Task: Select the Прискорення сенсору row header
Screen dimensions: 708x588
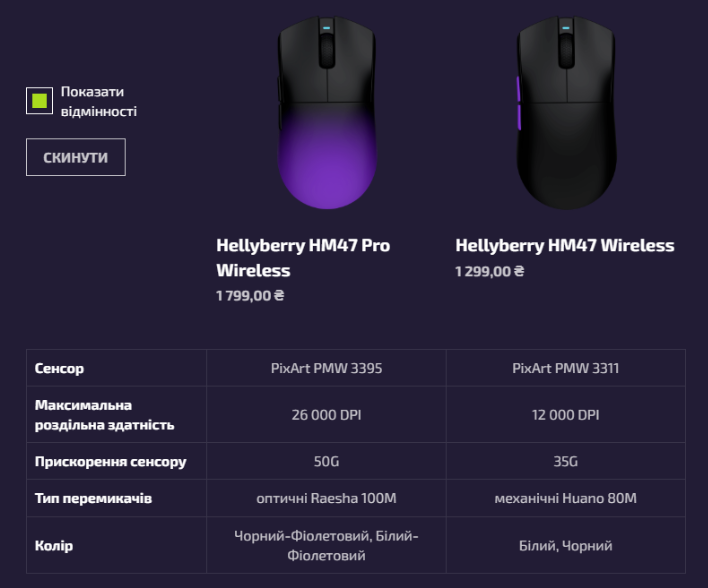Action: pos(110,462)
